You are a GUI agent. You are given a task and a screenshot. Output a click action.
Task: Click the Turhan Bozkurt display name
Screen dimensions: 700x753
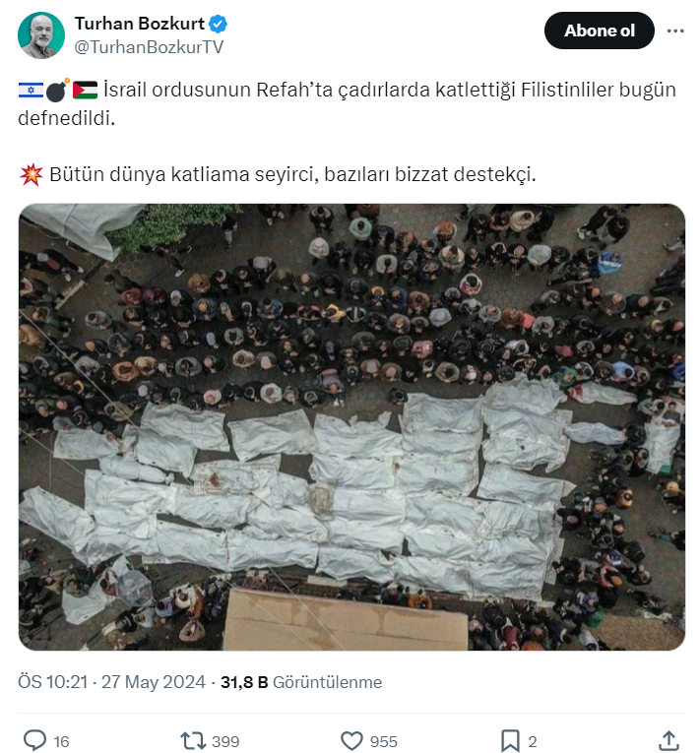pos(140,24)
